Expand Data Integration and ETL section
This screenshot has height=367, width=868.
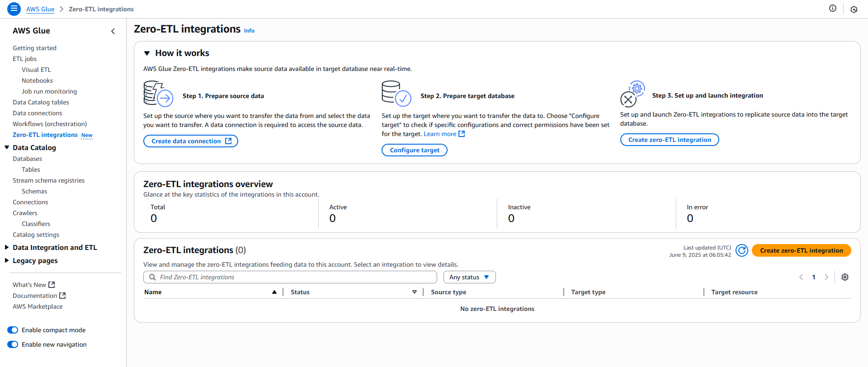(7, 247)
